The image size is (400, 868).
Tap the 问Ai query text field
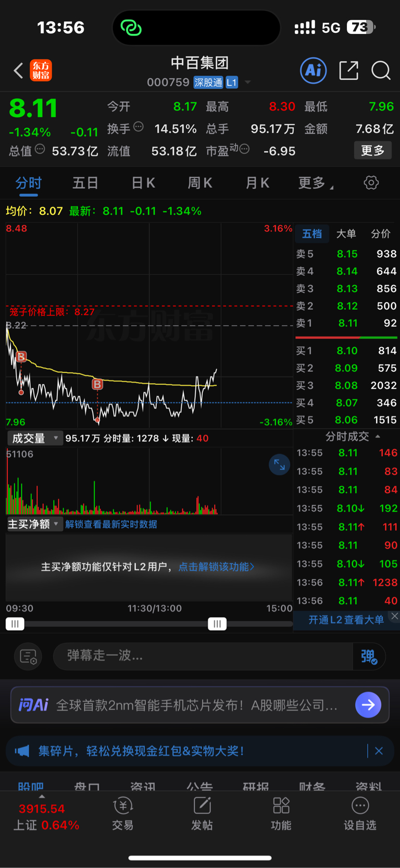pos(197,705)
